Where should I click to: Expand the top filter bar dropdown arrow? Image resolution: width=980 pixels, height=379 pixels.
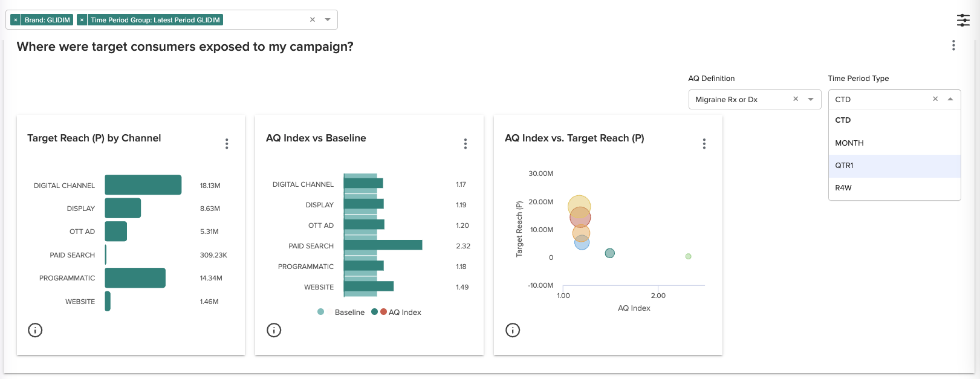[328, 19]
